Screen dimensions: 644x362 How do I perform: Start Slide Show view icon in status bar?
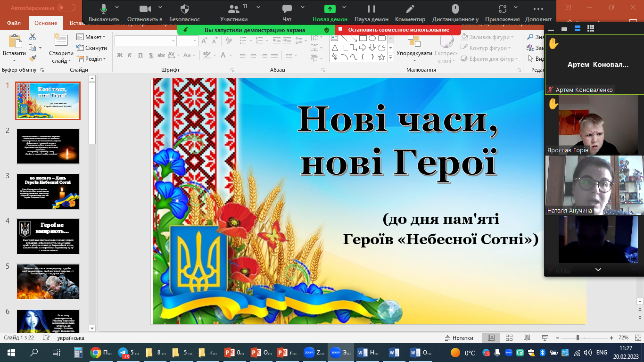click(x=545, y=338)
